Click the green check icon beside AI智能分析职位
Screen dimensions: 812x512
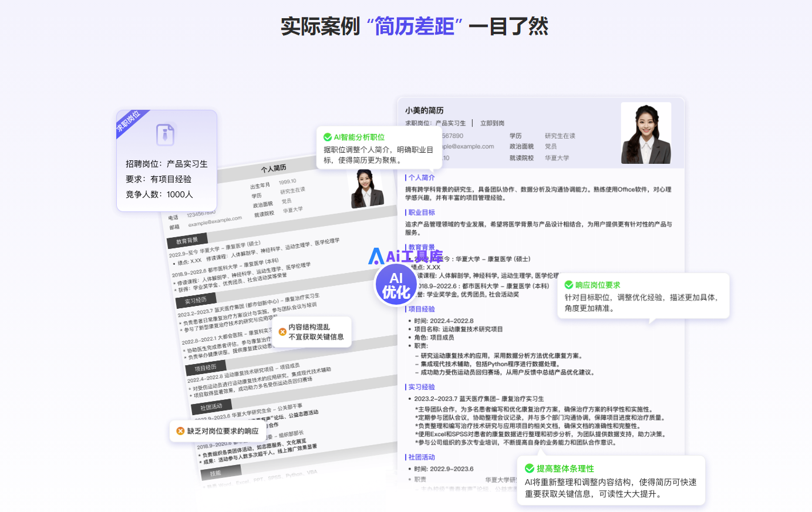[328, 137]
